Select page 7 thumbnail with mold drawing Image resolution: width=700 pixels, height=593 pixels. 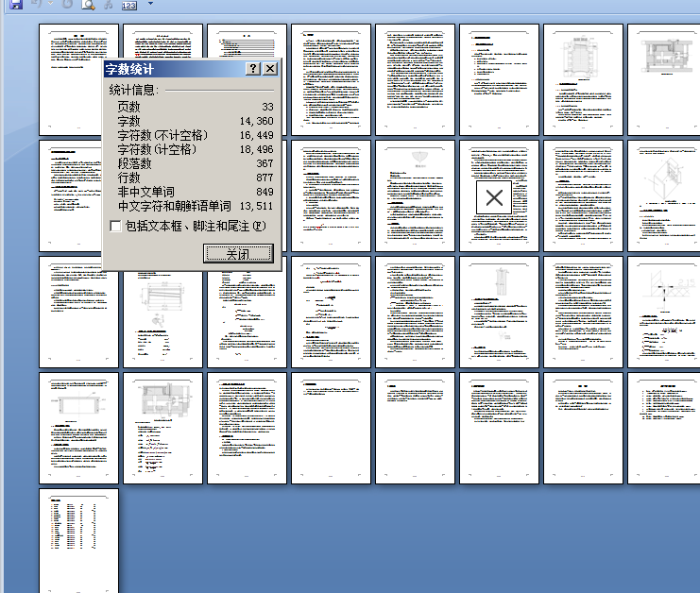pyautogui.click(x=583, y=80)
